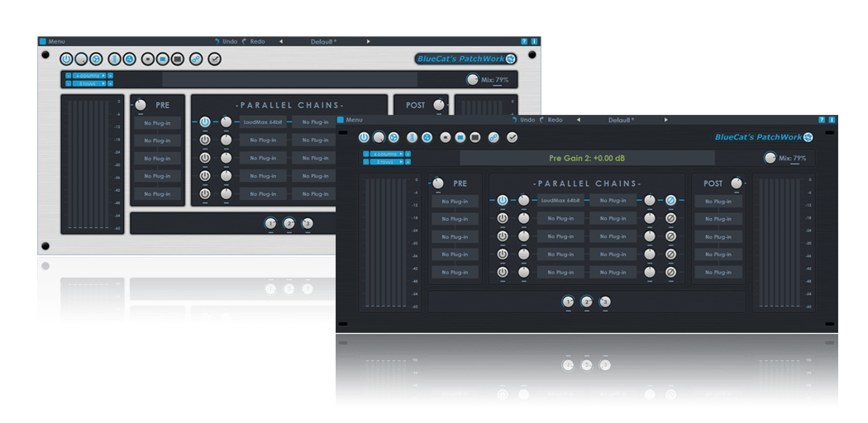Click the help question mark icon in dark window

pyautogui.click(x=822, y=120)
